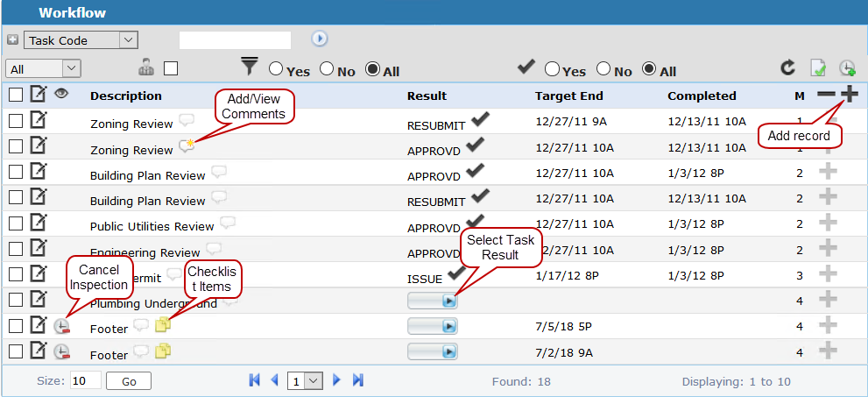Go to next page arrow

336,380
